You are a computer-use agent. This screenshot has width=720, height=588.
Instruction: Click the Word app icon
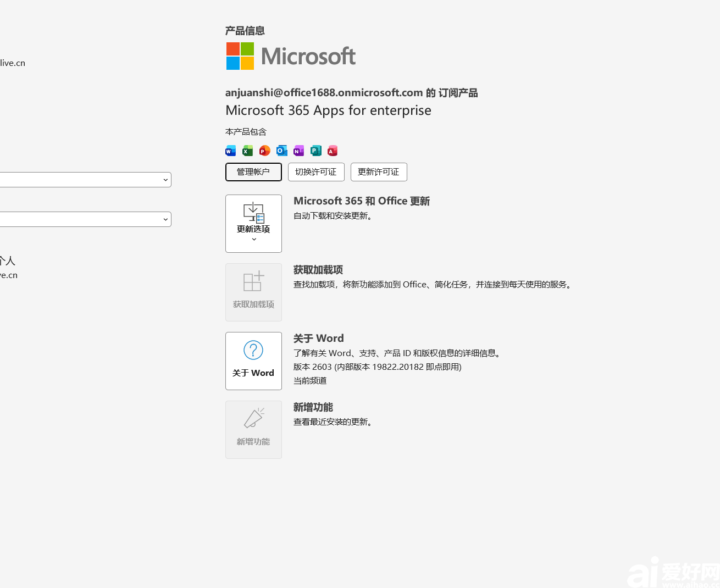point(231,151)
